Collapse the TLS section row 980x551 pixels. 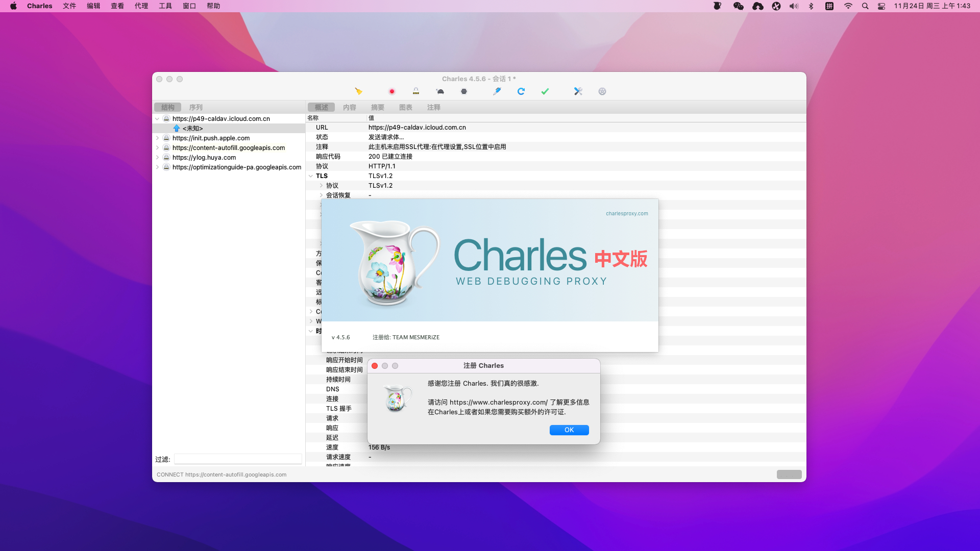[x=311, y=176]
